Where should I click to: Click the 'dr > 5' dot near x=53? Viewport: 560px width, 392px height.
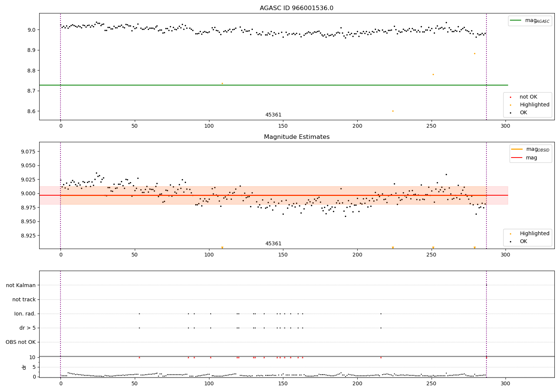(139, 328)
